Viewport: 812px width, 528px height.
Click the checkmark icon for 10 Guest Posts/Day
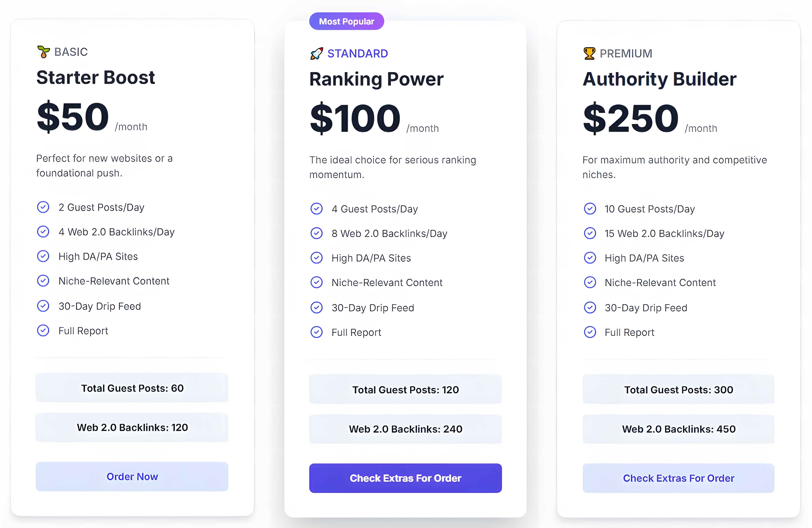tap(590, 209)
